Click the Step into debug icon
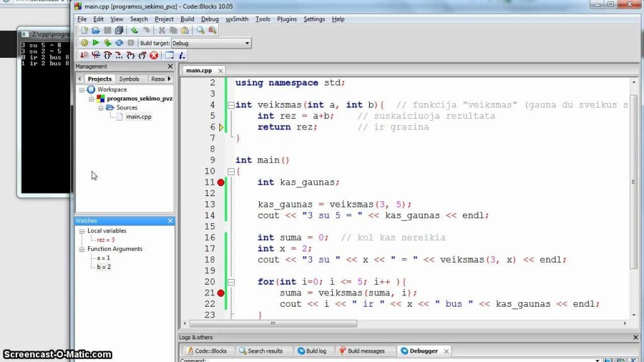The image size is (644, 362). [131, 55]
